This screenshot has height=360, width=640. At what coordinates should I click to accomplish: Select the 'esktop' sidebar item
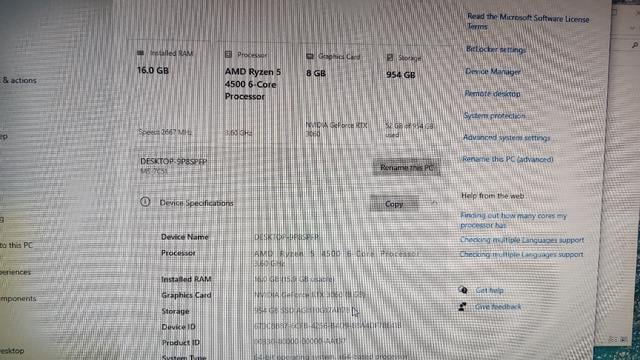[x=12, y=351]
